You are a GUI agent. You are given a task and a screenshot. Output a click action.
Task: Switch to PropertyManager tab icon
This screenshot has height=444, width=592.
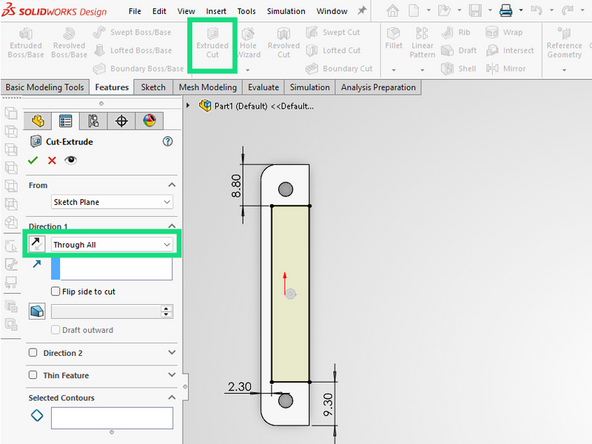[66, 121]
